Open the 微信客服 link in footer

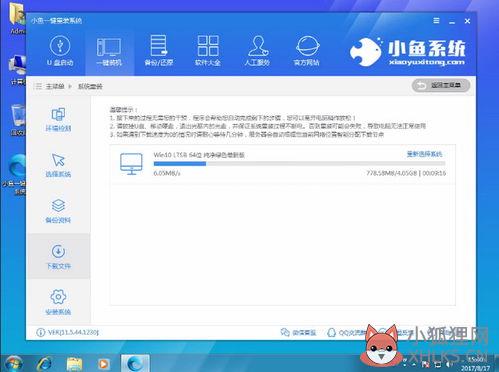[x=298, y=332]
